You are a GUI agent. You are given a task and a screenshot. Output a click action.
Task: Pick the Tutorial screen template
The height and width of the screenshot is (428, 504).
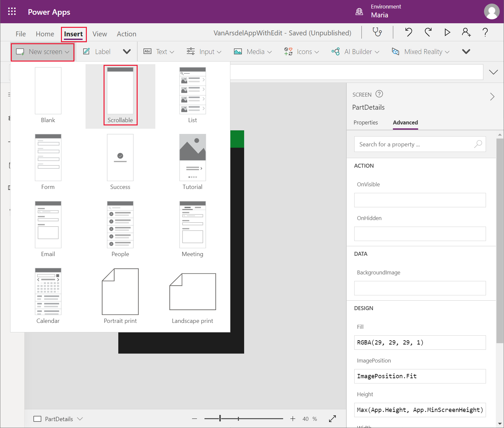click(193, 162)
